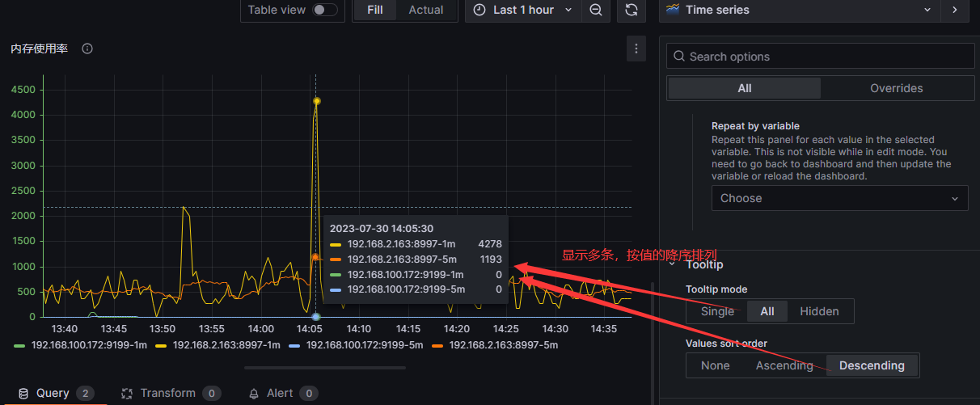This screenshot has width=980, height=405.
Task: Open the panel's three-dot menu
Action: click(x=636, y=49)
